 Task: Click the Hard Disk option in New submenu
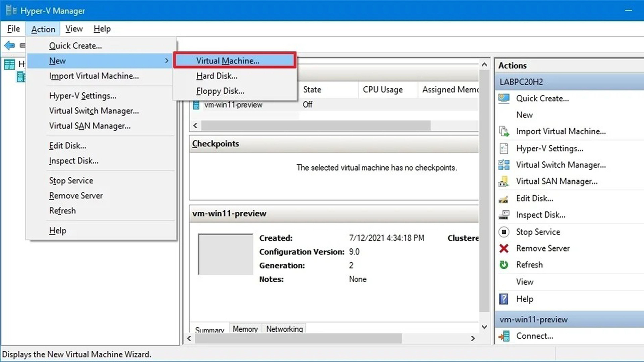(217, 76)
